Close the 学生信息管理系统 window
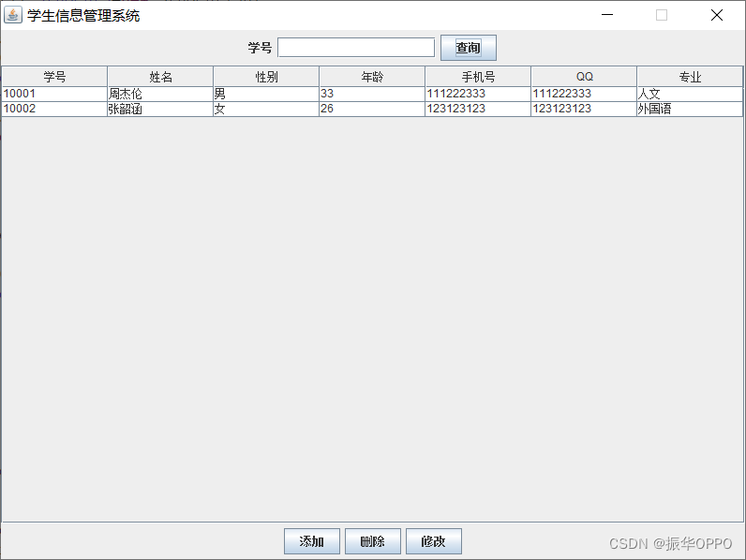This screenshot has height=560, width=746. pos(717,15)
